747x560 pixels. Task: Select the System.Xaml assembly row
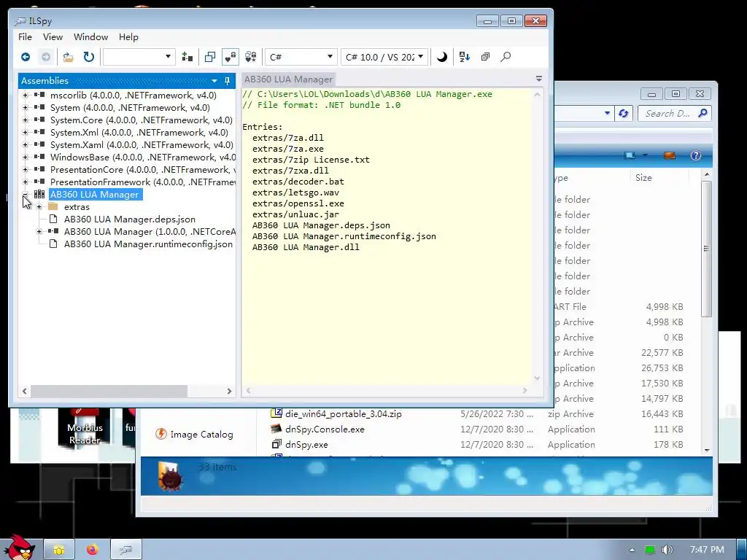pyautogui.click(x=142, y=145)
